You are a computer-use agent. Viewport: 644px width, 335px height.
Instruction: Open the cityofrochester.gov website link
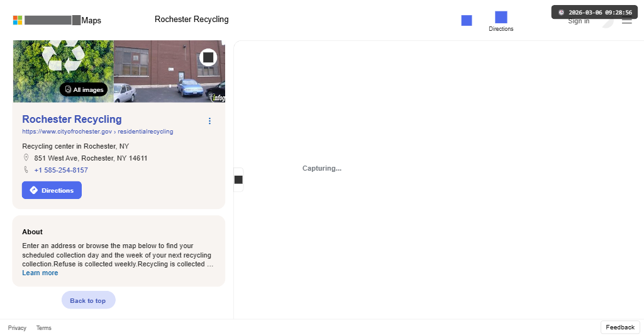point(97,132)
